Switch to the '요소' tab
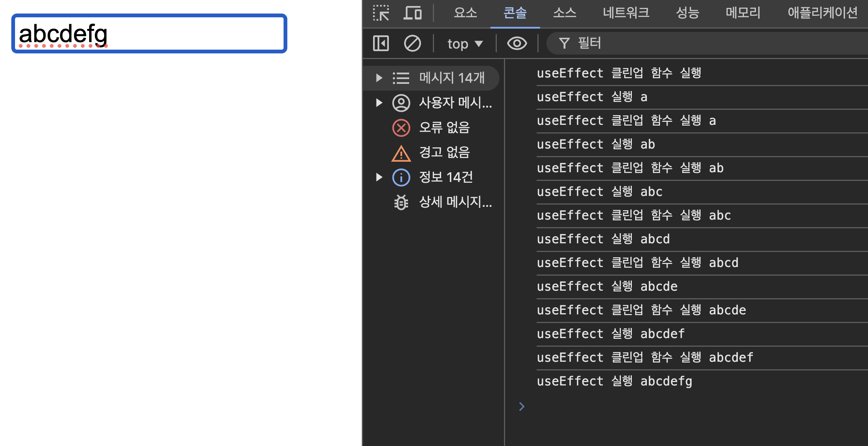868x446 pixels. [465, 13]
